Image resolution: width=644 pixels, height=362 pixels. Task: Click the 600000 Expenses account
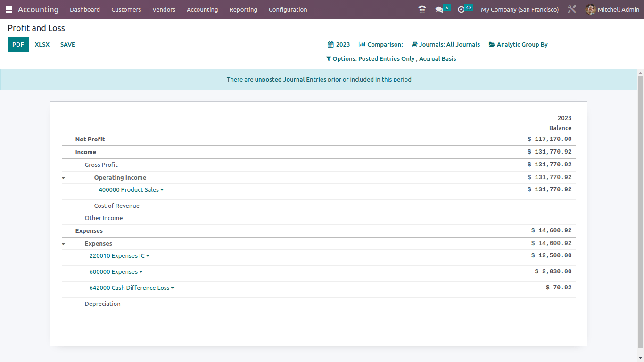coord(114,272)
